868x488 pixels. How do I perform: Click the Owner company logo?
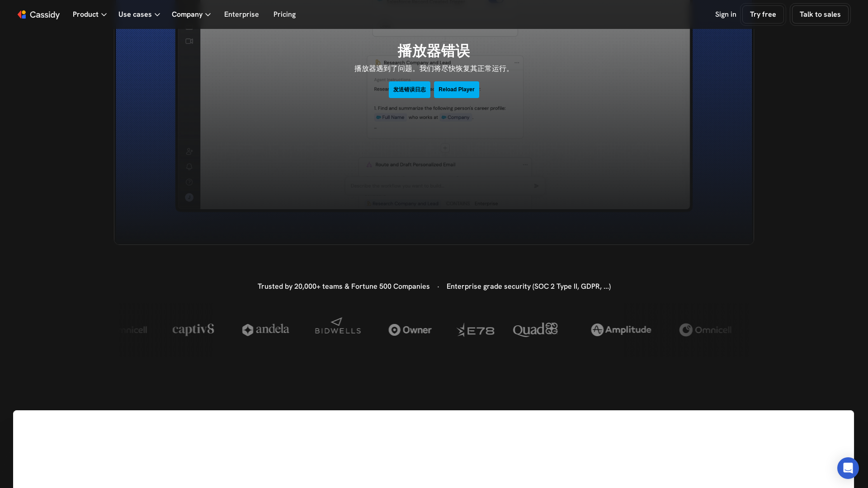point(410,330)
